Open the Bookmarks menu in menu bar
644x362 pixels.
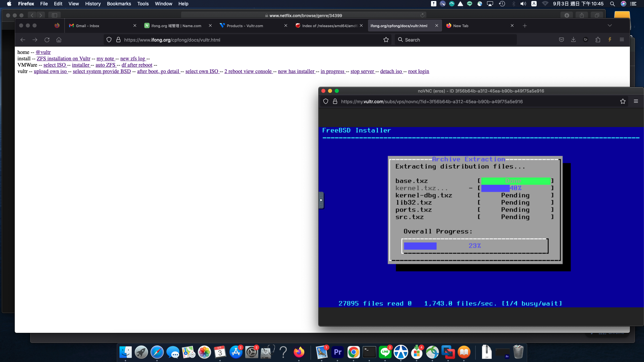pyautogui.click(x=119, y=4)
